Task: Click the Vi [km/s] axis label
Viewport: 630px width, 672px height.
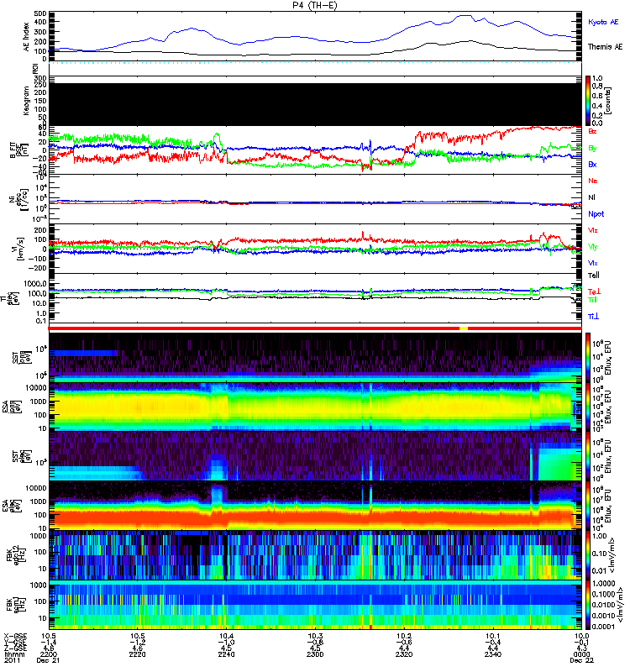Action: (x=19, y=249)
